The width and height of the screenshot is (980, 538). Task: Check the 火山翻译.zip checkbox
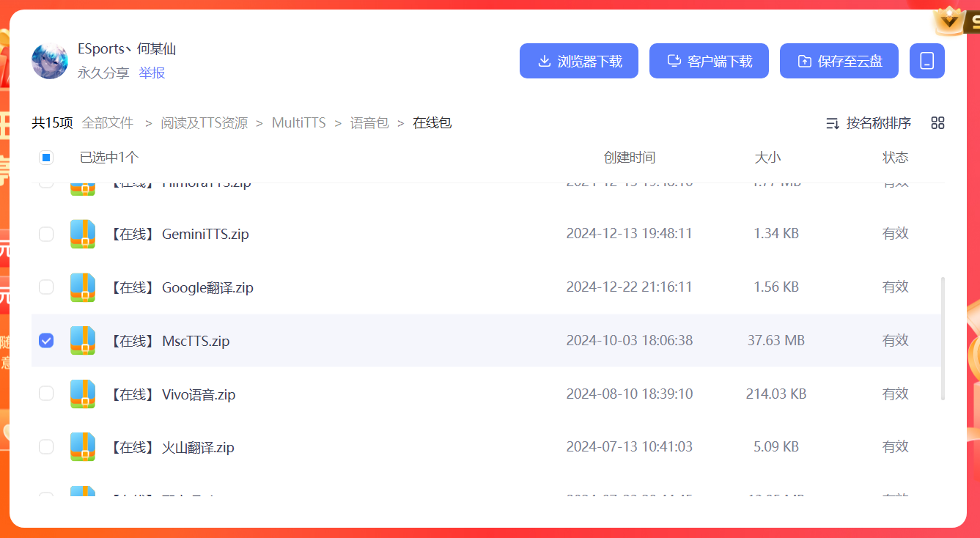(46, 447)
